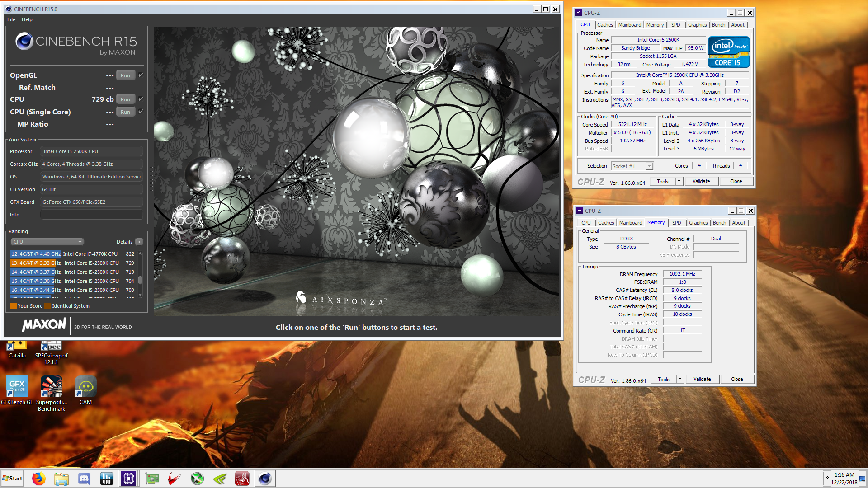The height and width of the screenshot is (488, 868).
Task: Open Tools dropdown arrow in Memory CPU-Z window
Action: (680, 379)
